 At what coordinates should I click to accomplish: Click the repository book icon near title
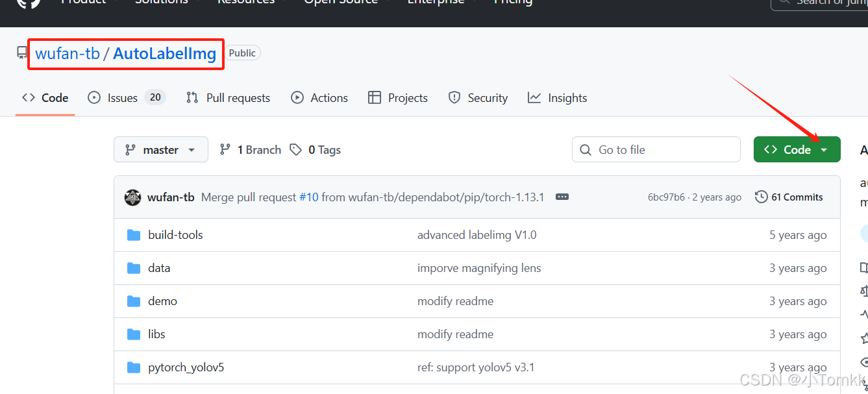[23, 53]
